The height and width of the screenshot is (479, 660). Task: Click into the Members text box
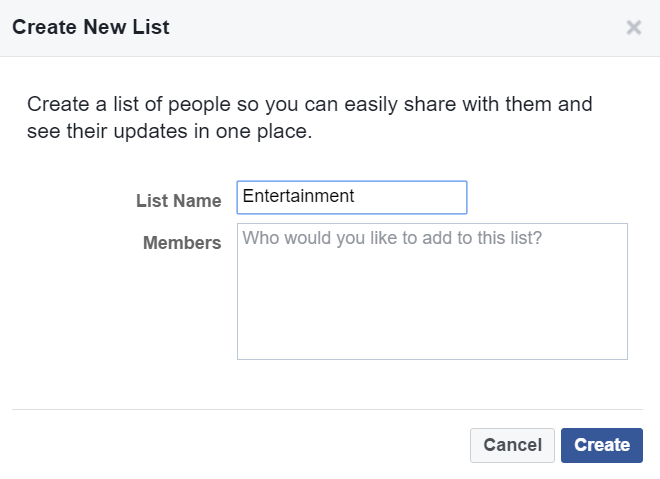[x=432, y=291]
